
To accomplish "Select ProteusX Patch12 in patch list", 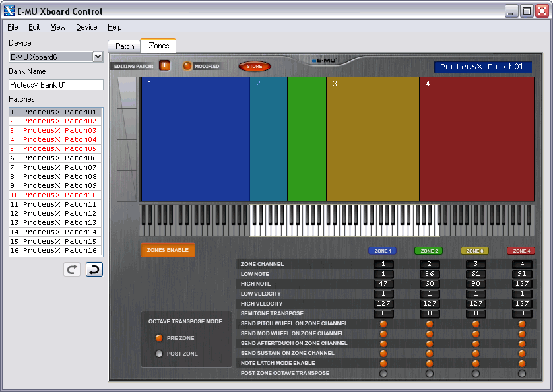I will point(55,213).
